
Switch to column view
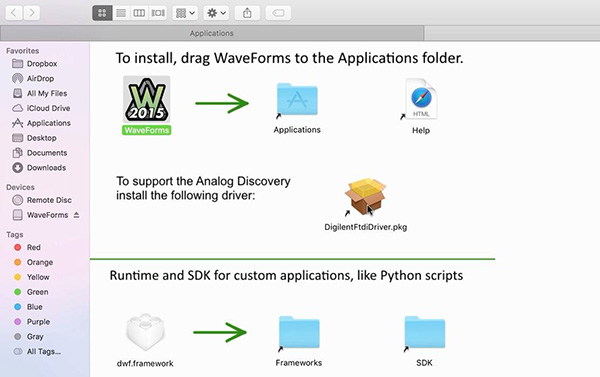click(x=139, y=13)
